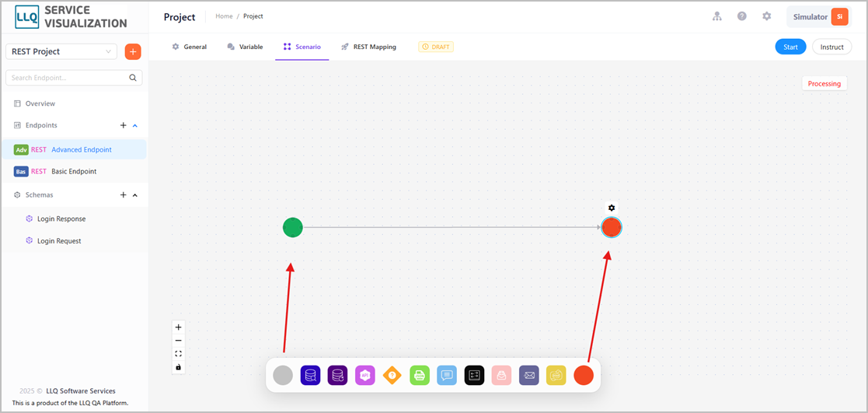Click the orange add project button
The image size is (868, 413).
(x=133, y=51)
